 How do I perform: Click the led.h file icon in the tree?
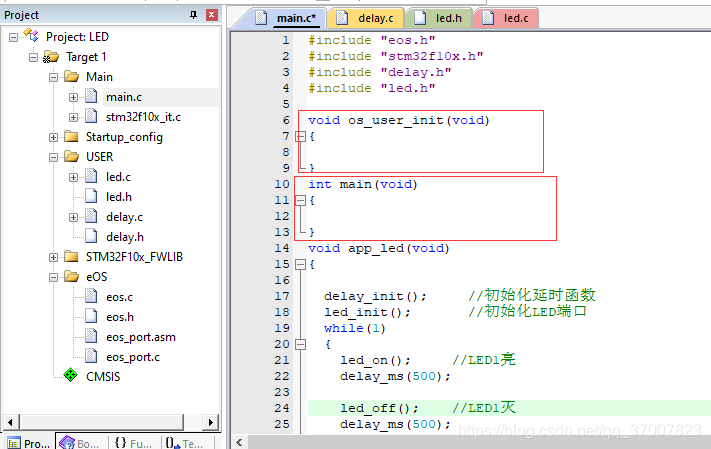(x=92, y=196)
